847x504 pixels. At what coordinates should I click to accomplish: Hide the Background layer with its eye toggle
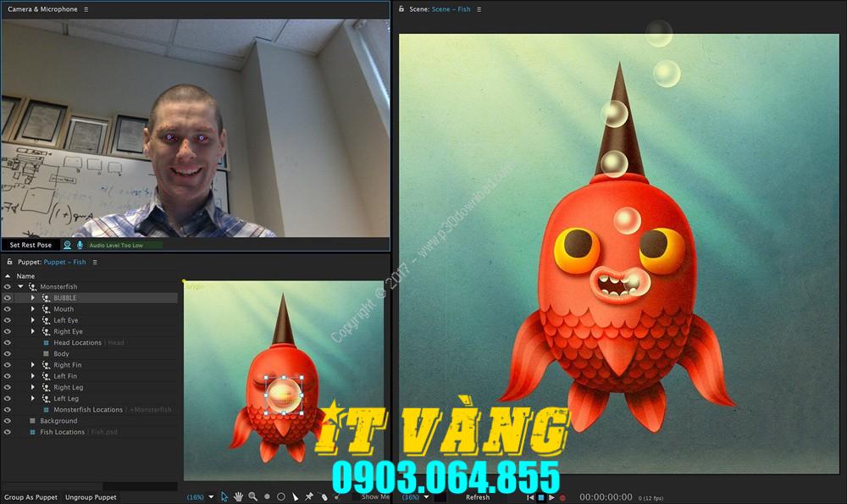point(7,420)
